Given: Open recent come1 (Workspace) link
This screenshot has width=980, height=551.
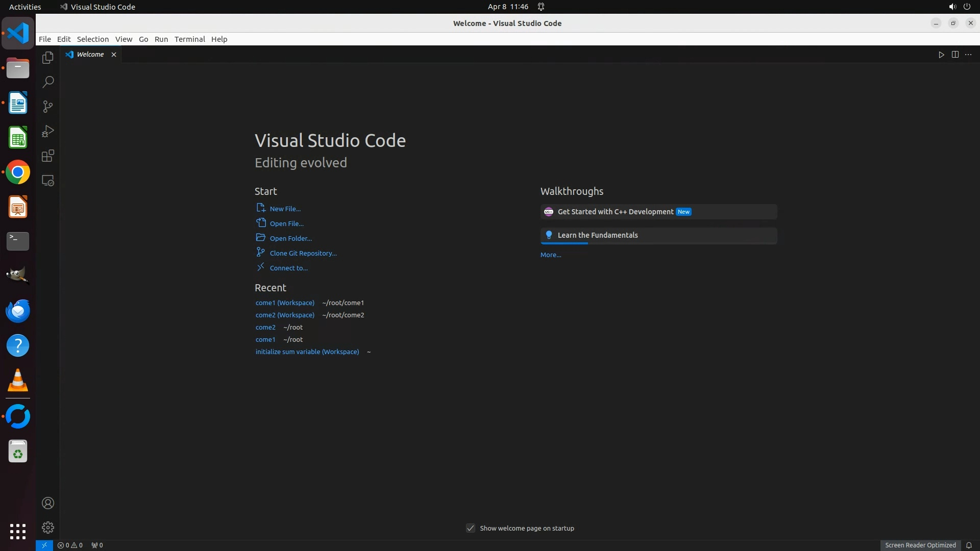Looking at the screenshot, I should tap(285, 303).
